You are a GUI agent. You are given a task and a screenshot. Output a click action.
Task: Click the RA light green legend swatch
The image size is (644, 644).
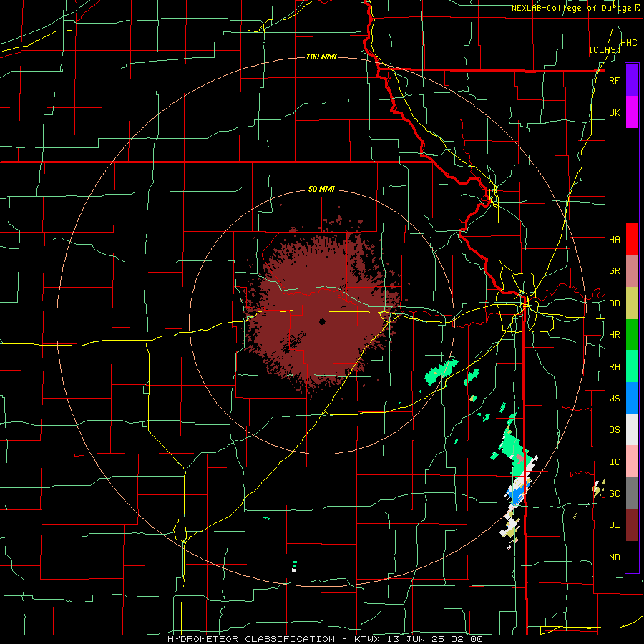click(632, 366)
